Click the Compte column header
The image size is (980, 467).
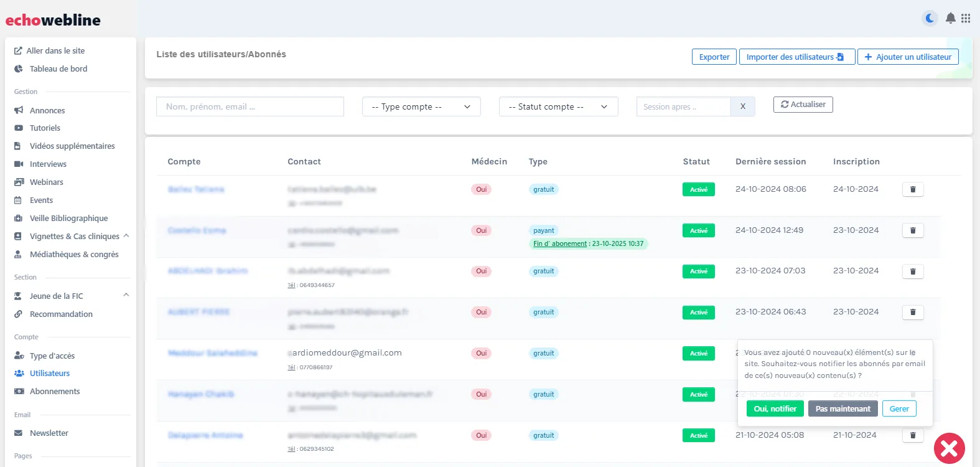click(184, 161)
